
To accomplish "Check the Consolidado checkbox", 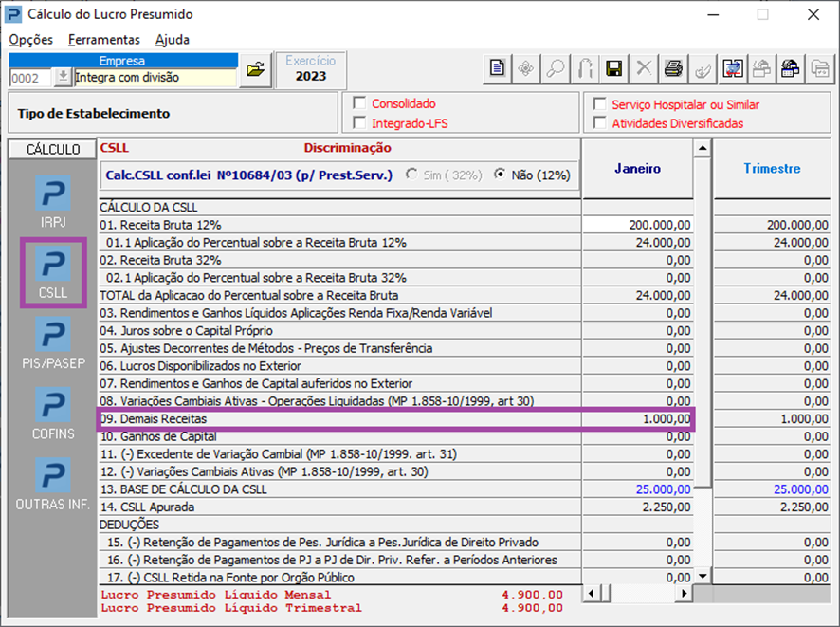I will 359,102.
